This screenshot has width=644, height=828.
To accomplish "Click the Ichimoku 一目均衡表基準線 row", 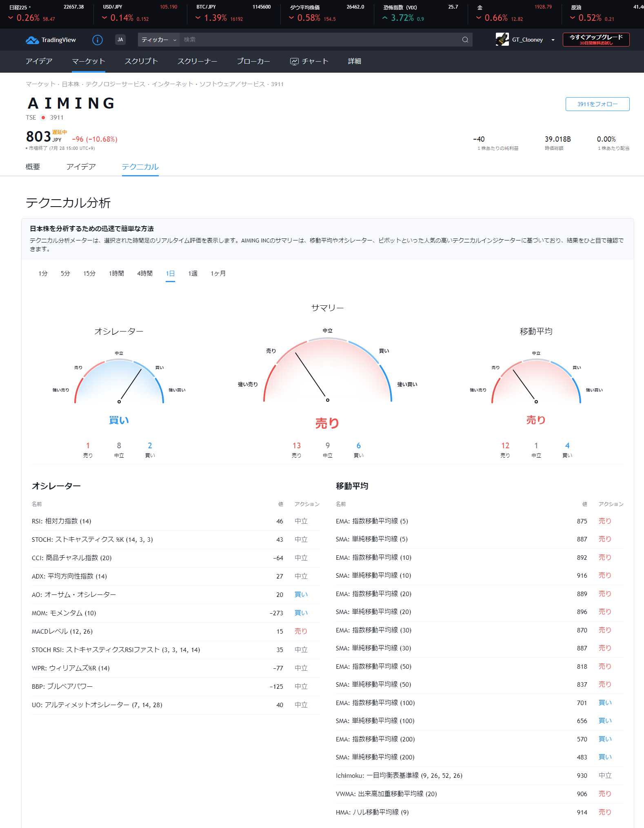I will [480, 775].
